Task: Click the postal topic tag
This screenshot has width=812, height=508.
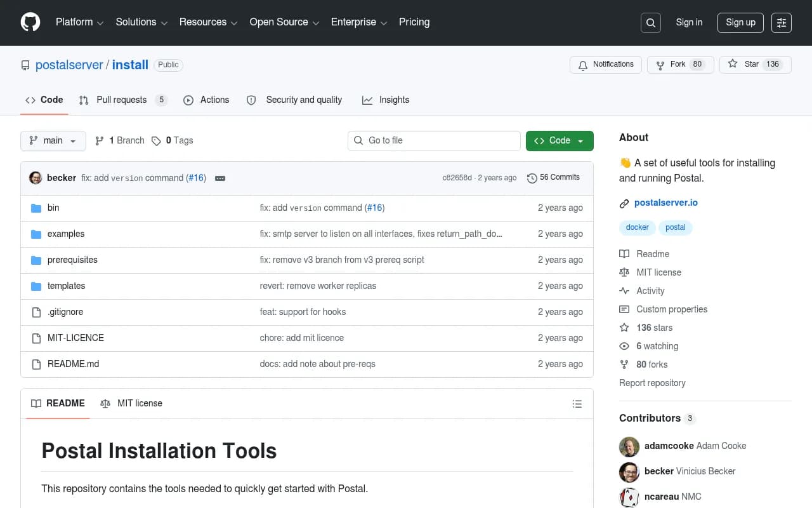Action: point(676,227)
